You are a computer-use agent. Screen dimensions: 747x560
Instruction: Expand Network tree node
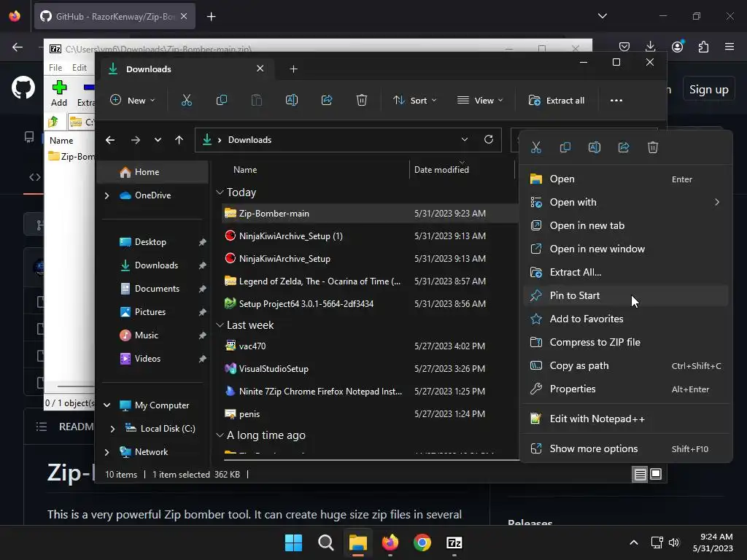click(107, 452)
